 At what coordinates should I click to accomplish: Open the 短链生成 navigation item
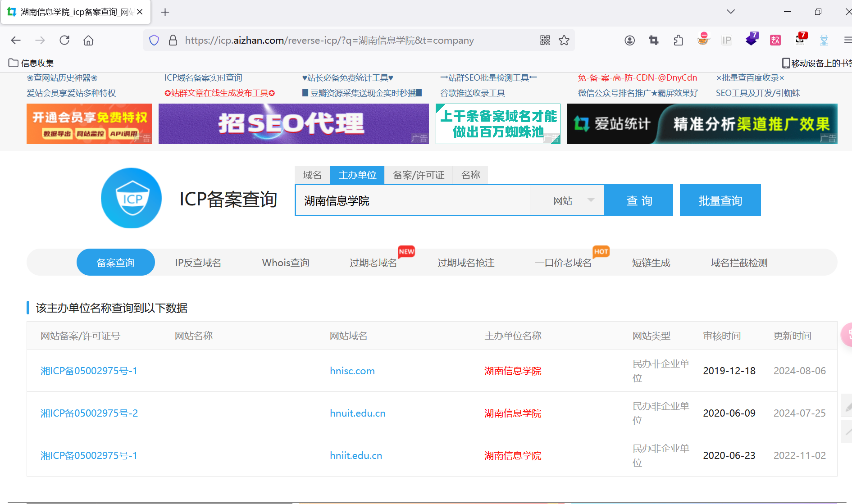pos(651,263)
